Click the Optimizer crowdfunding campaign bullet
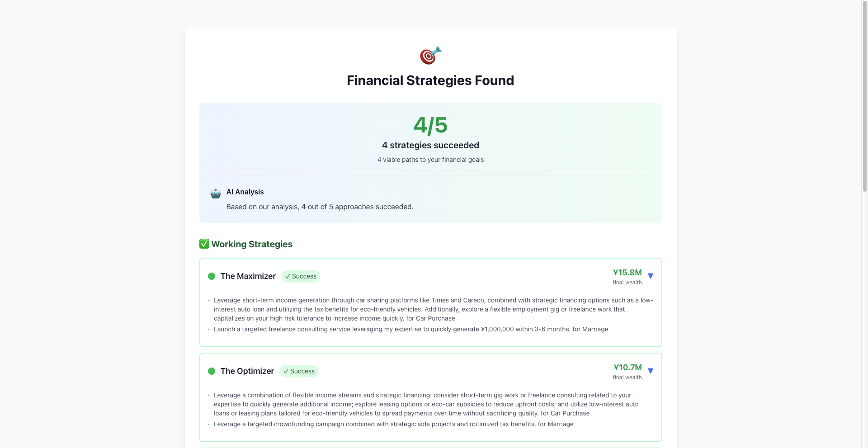Viewport: 868px width, 448px height. coord(394,424)
